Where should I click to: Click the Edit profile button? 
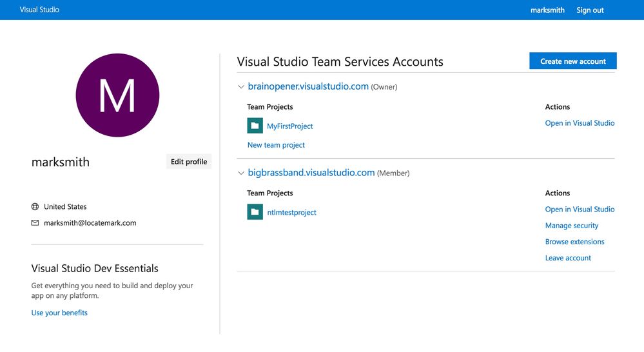point(189,161)
